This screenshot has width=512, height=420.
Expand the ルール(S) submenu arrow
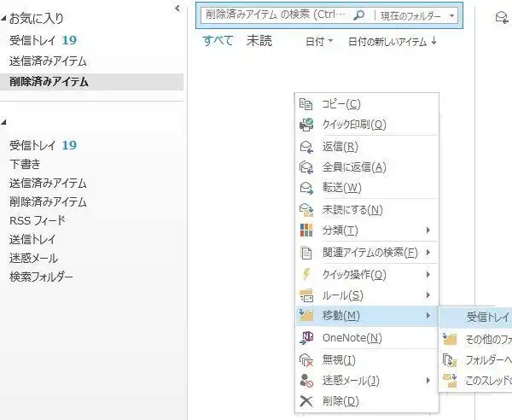click(x=428, y=295)
